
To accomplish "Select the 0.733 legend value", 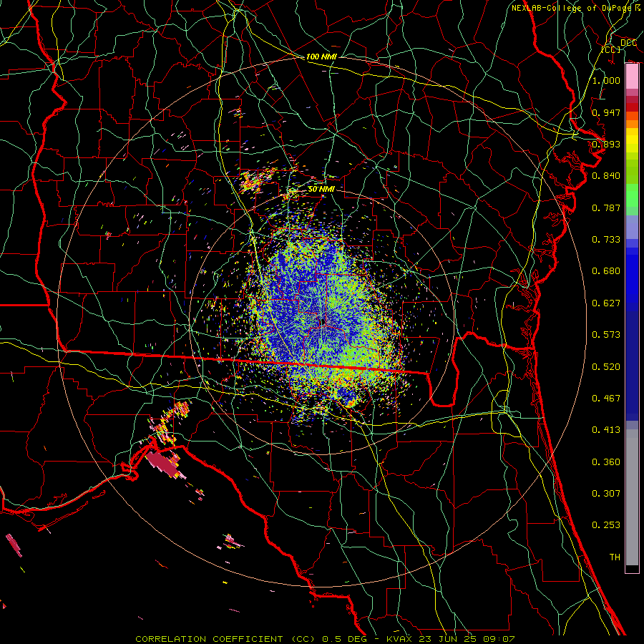I will [x=606, y=240].
